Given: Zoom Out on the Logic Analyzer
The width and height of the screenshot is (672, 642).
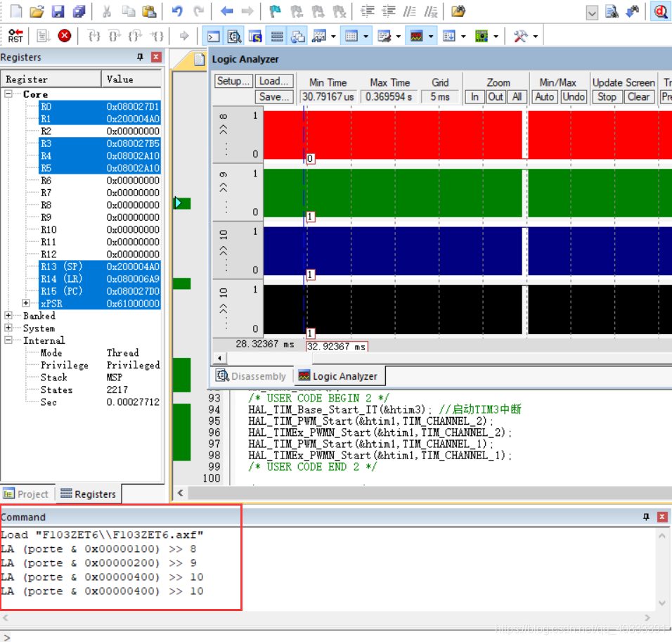Looking at the screenshot, I should [x=496, y=97].
